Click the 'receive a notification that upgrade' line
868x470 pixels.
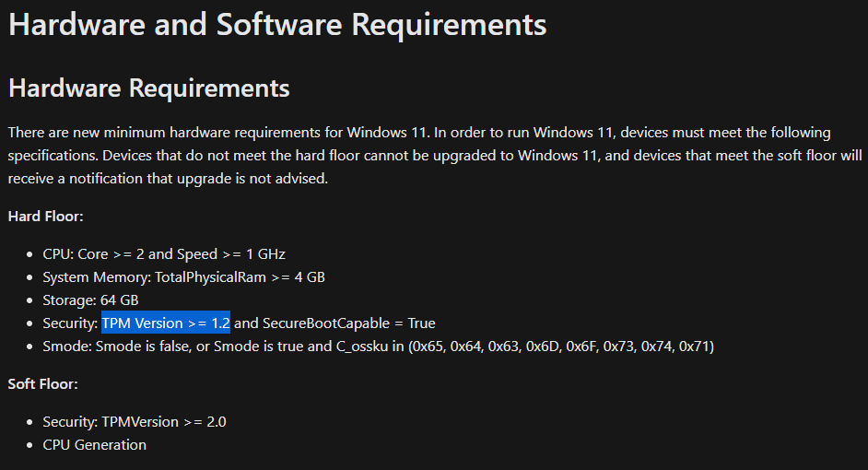(x=168, y=178)
